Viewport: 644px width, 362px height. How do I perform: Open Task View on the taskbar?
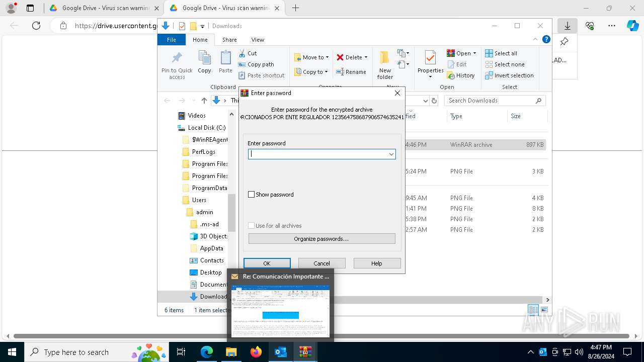pos(181,352)
